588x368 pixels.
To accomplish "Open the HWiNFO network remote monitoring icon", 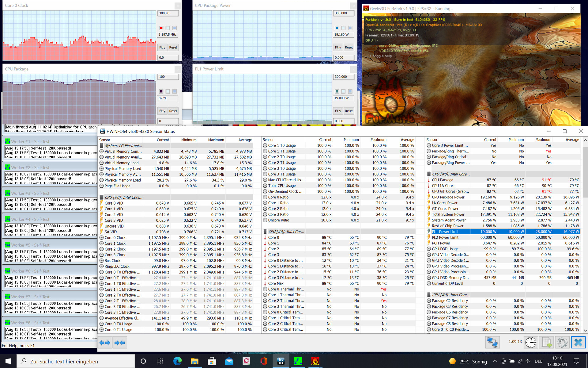I will point(492,342).
